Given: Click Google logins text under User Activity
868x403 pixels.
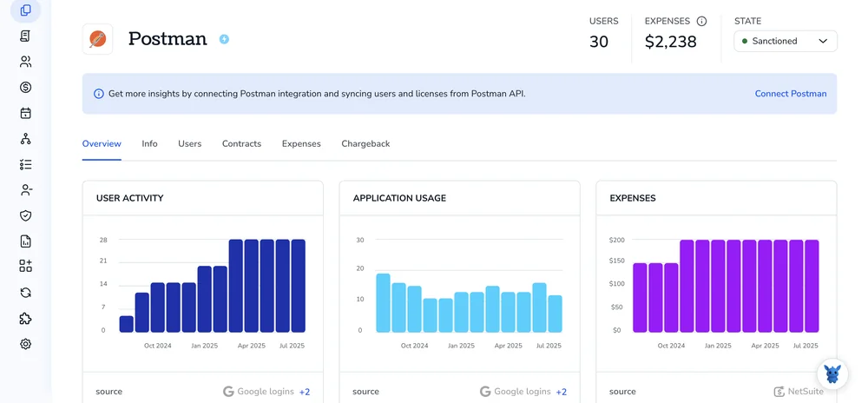Looking at the screenshot, I should (266, 392).
